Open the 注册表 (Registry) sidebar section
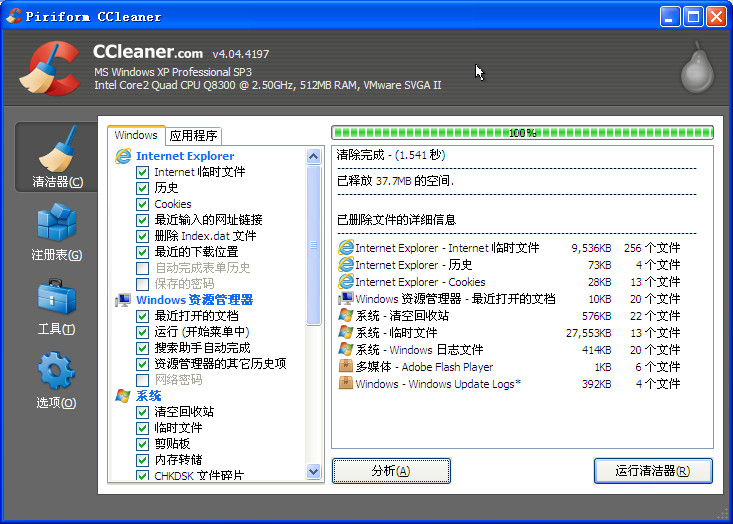Image resolution: width=733 pixels, height=524 pixels. [x=57, y=231]
